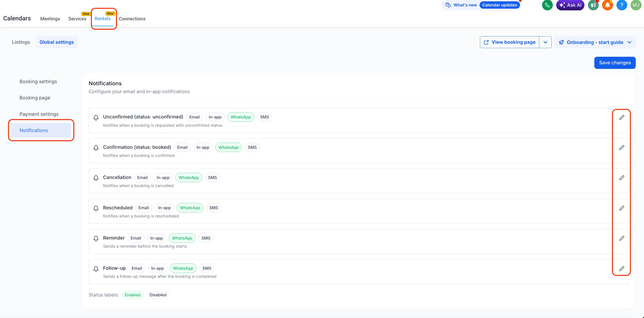Image resolution: width=644 pixels, height=318 pixels.
Task: Click the Calendar updates badge
Action: tap(500, 5)
